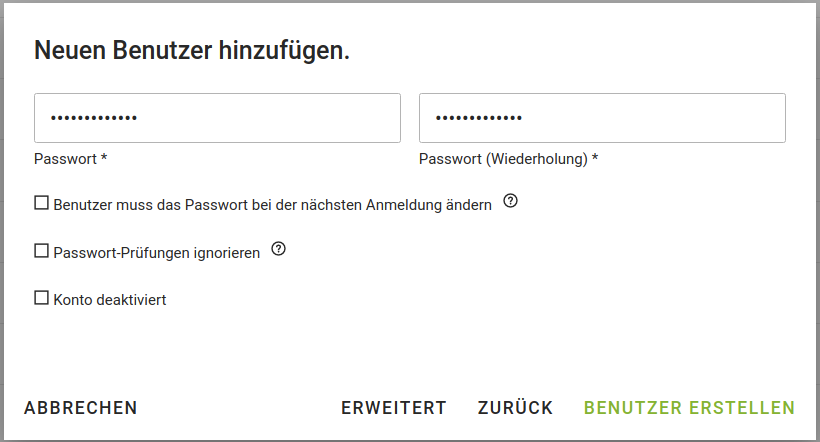
Task: Click into the Passwort (Wiederholung) field
Action: [602, 118]
